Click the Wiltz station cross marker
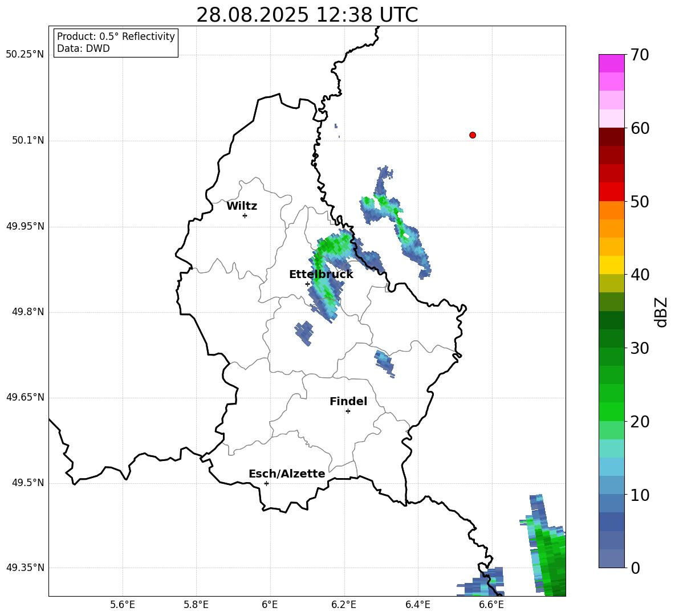 pos(245,215)
